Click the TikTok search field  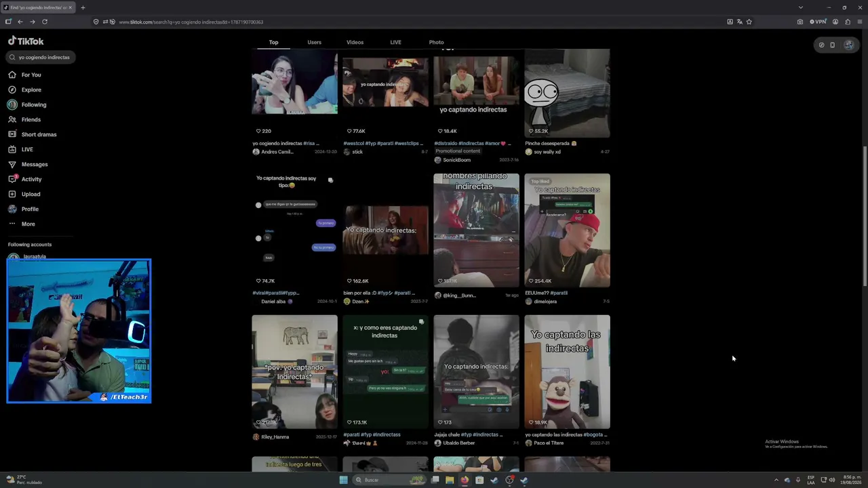[x=41, y=57]
